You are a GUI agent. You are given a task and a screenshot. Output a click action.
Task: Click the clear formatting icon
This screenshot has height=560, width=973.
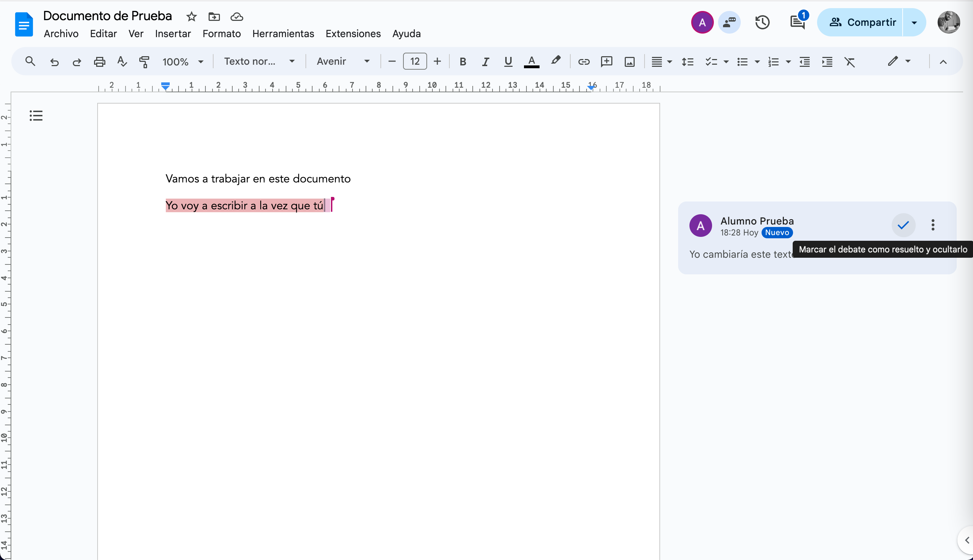click(x=850, y=62)
